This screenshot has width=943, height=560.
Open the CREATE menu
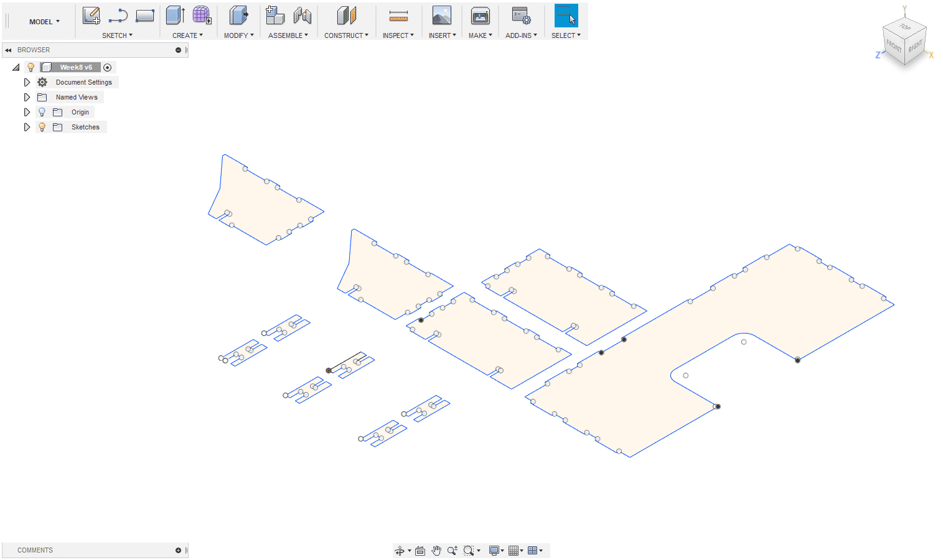[187, 35]
